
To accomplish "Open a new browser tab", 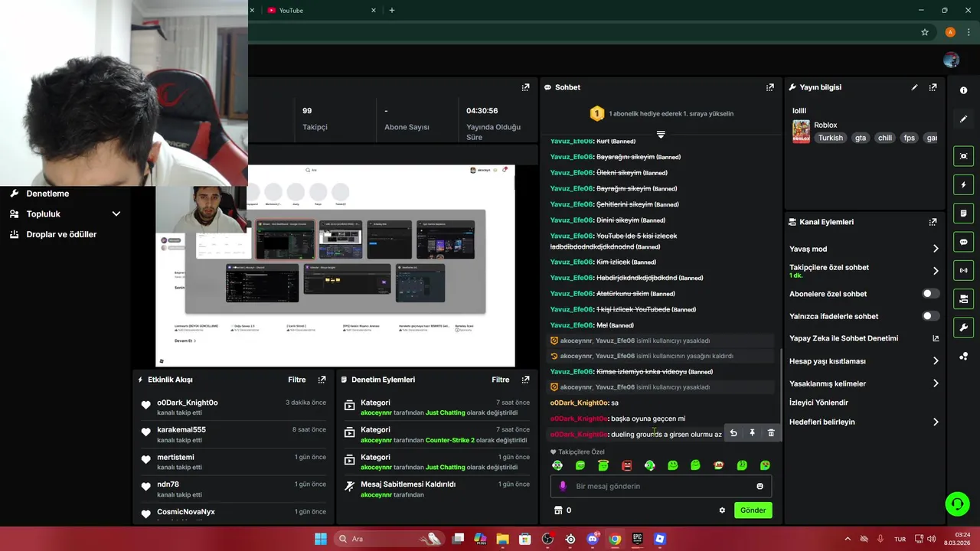I will (392, 11).
